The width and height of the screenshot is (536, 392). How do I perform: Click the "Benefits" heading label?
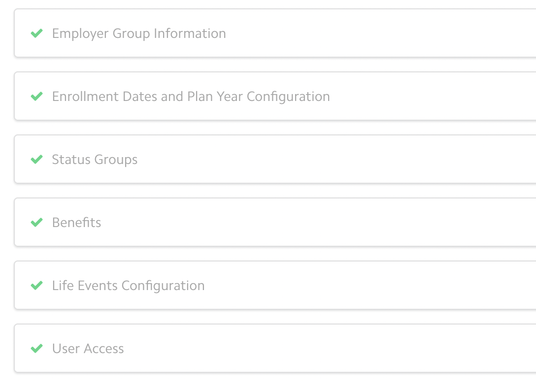pyautogui.click(x=76, y=223)
